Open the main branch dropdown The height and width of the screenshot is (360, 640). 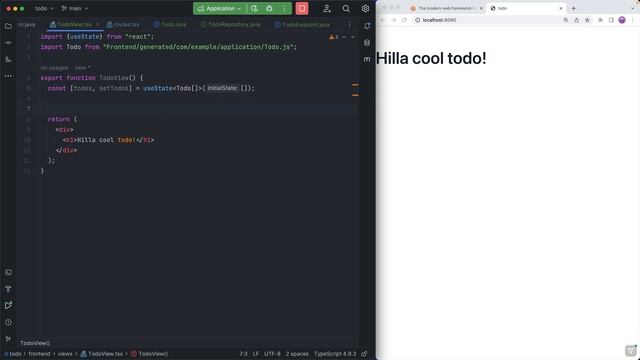[x=74, y=8]
